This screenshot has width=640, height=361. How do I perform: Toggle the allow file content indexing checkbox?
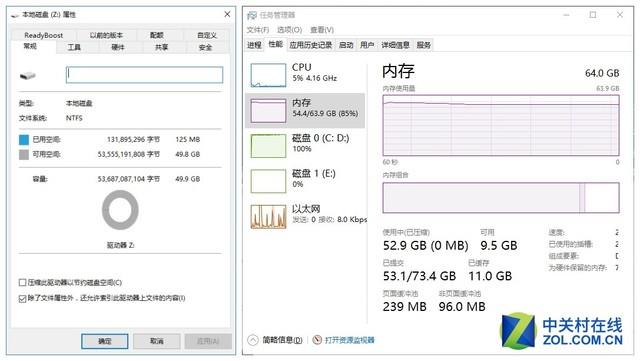22,299
